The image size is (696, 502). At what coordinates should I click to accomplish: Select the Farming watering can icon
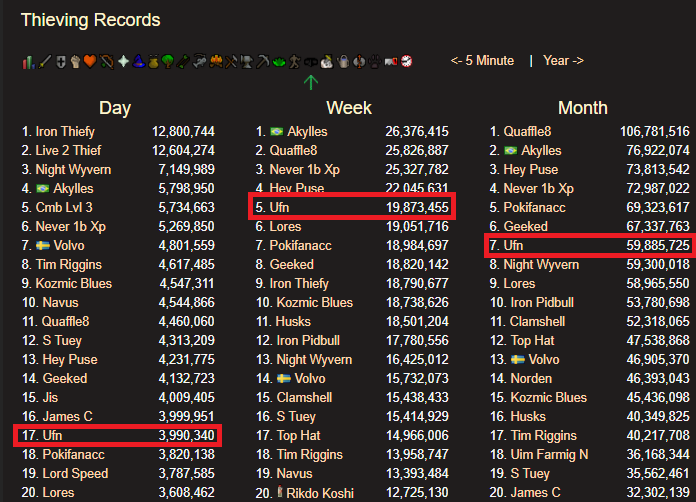point(343,61)
